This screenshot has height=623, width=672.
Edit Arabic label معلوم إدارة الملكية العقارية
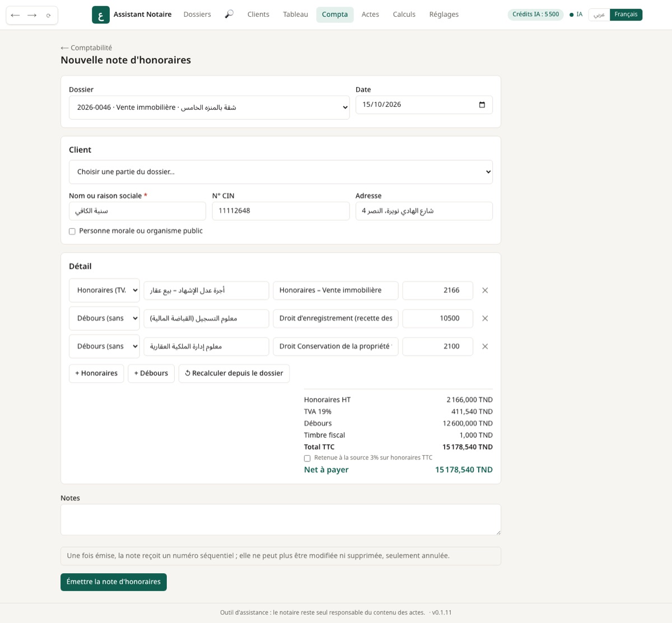[x=206, y=346]
